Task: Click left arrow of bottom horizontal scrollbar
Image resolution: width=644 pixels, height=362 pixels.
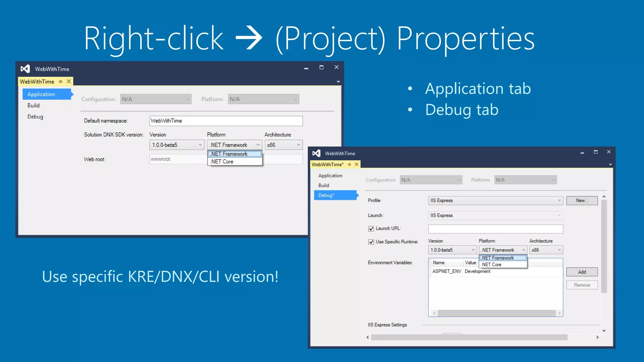Action: click(368, 337)
